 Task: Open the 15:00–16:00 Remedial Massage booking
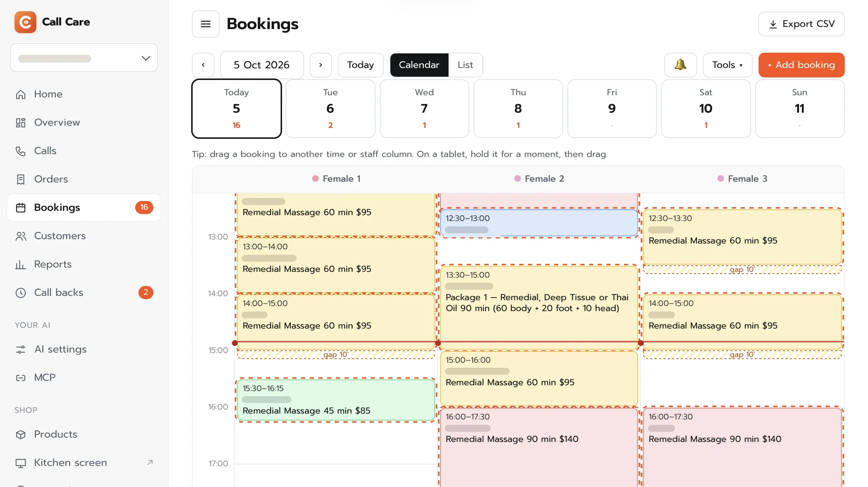click(539, 378)
